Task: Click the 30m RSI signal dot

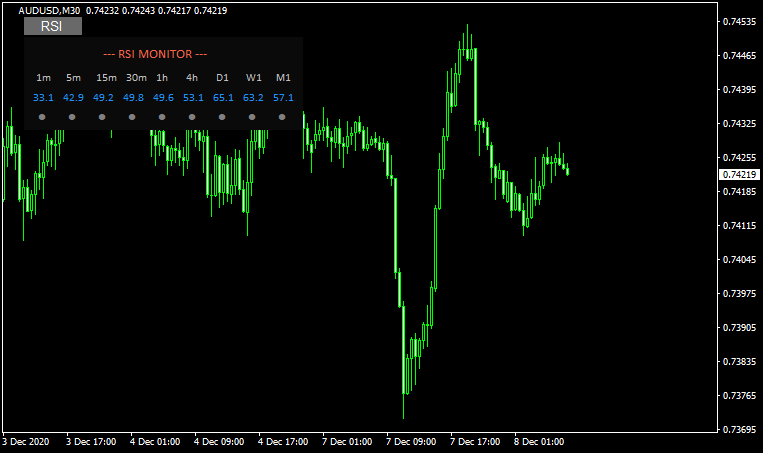Action: pyautogui.click(x=132, y=117)
